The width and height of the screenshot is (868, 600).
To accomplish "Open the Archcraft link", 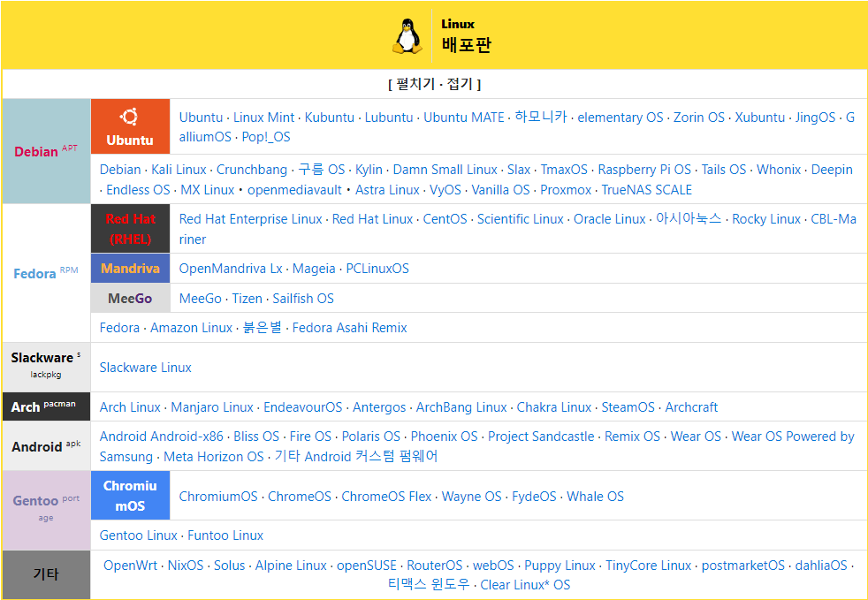I will click(691, 407).
